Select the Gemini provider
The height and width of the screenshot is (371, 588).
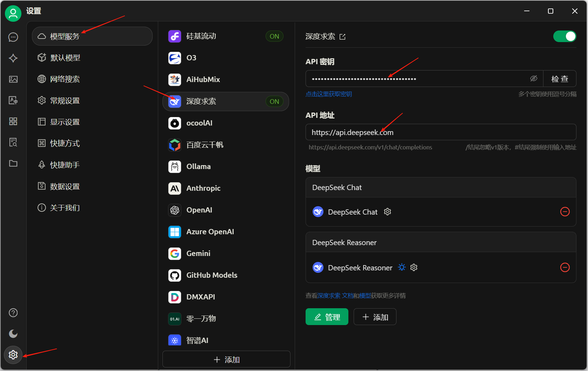point(226,253)
